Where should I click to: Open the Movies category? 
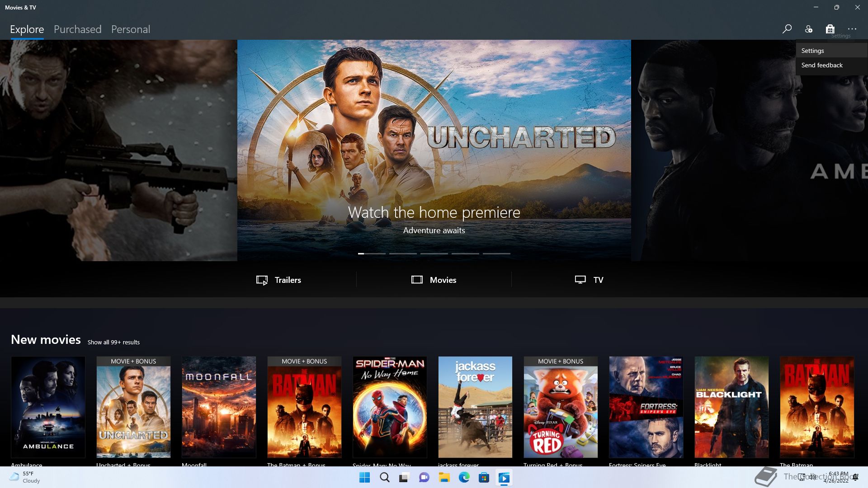(x=434, y=280)
